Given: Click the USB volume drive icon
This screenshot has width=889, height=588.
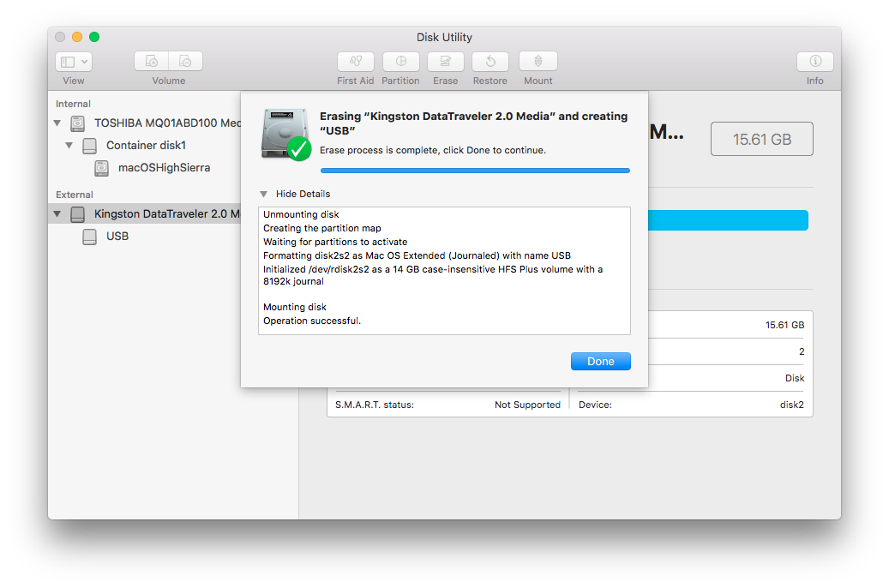Looking at the screenshot, I should pyautogui.click(x=89, y=237).
